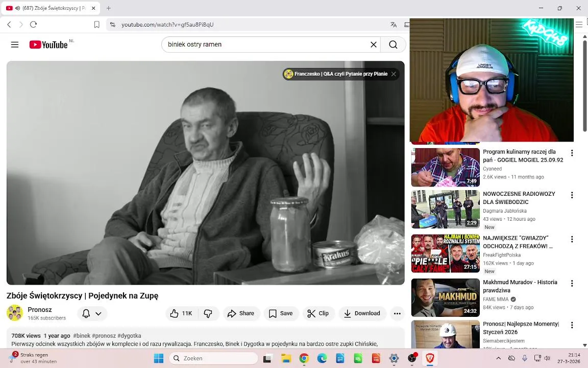The image size is (588, 368).
Task: Dismiss the Franczesko Q&A info card
Action: coord(394,74)
